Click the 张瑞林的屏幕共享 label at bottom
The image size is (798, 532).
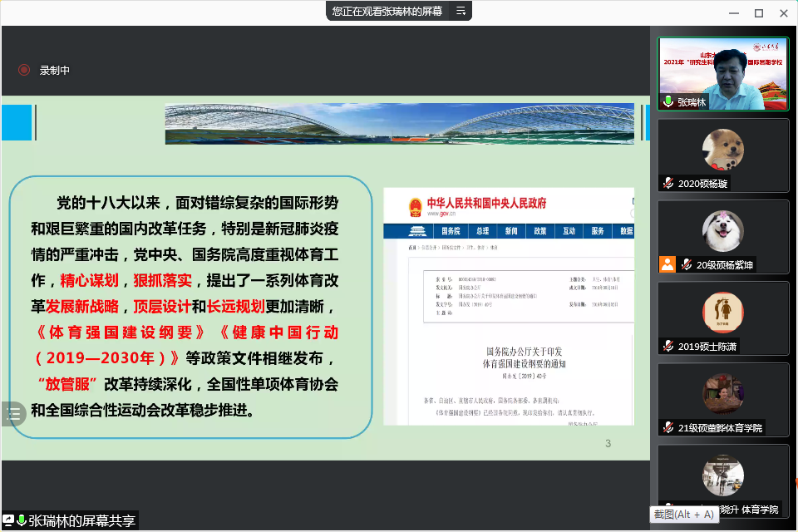coord(81,521)
